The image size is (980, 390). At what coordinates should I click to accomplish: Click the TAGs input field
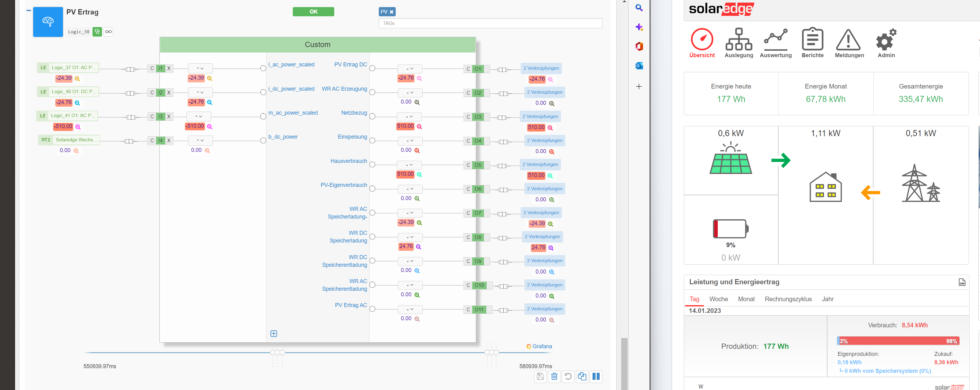pyautogui.click(x=490, y=23)
